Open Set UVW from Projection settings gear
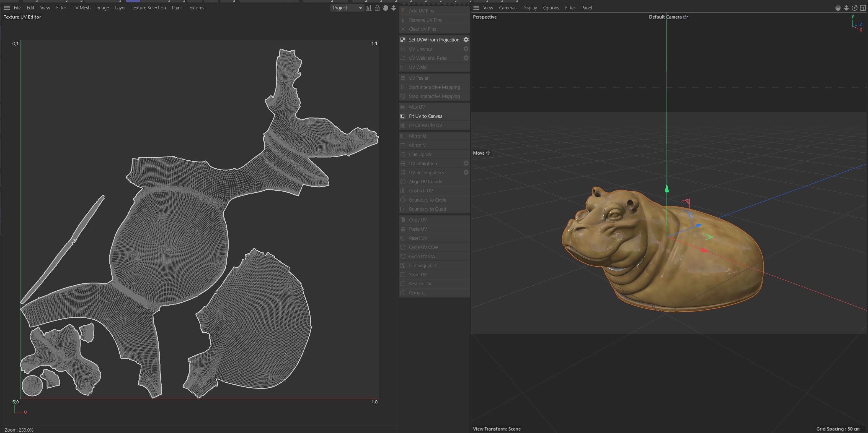The image size is (868, 433). (x=466, y=40)
